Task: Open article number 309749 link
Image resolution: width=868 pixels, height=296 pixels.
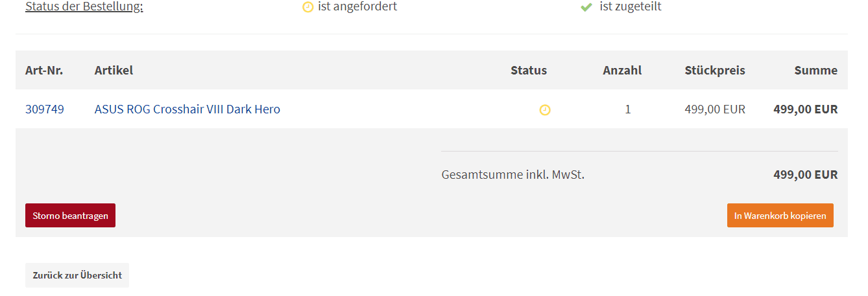Action: [x=45, y=109]
